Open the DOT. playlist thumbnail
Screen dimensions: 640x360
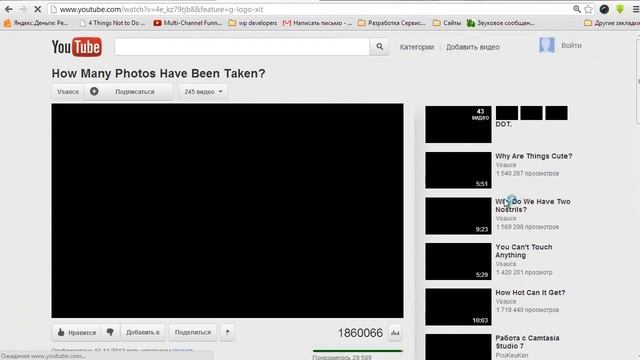coord(458,124)
